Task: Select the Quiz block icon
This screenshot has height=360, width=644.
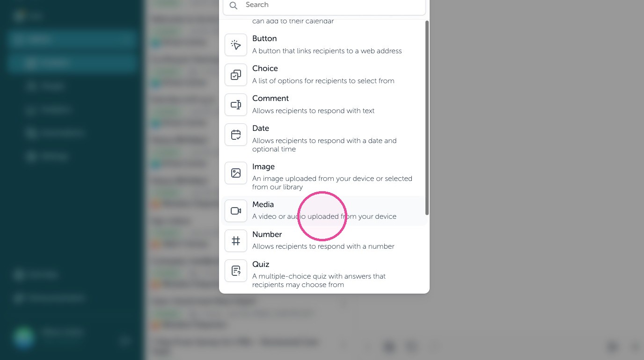Action: tap(236, 271)
